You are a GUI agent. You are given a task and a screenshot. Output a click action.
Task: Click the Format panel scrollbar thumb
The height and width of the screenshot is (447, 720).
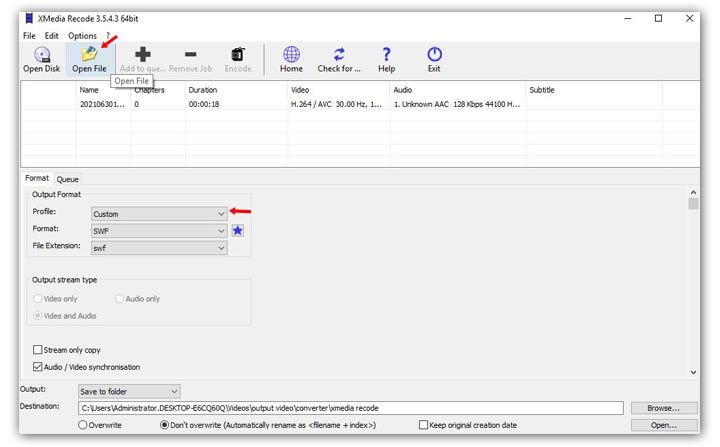[693, 204]
